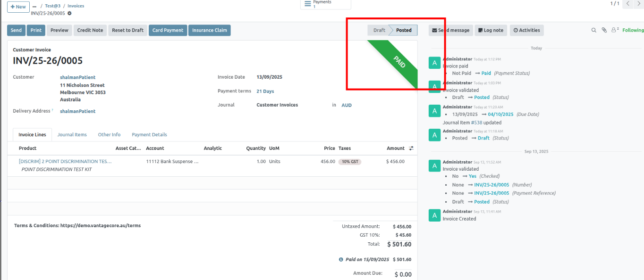
Task: Open the 21 Days payment terms link
Action: 265,91
